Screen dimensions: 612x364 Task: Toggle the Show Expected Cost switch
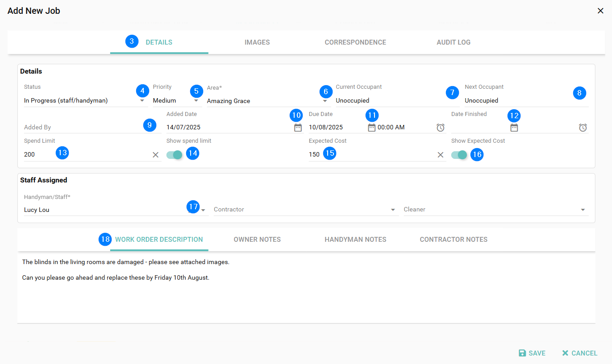point(459,155)
